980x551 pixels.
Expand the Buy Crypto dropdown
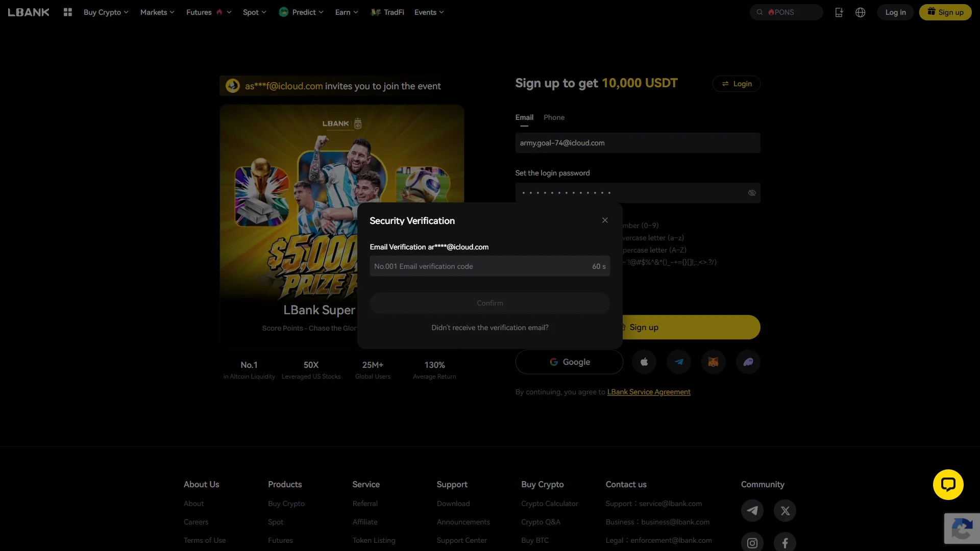[x=106, y=12]
